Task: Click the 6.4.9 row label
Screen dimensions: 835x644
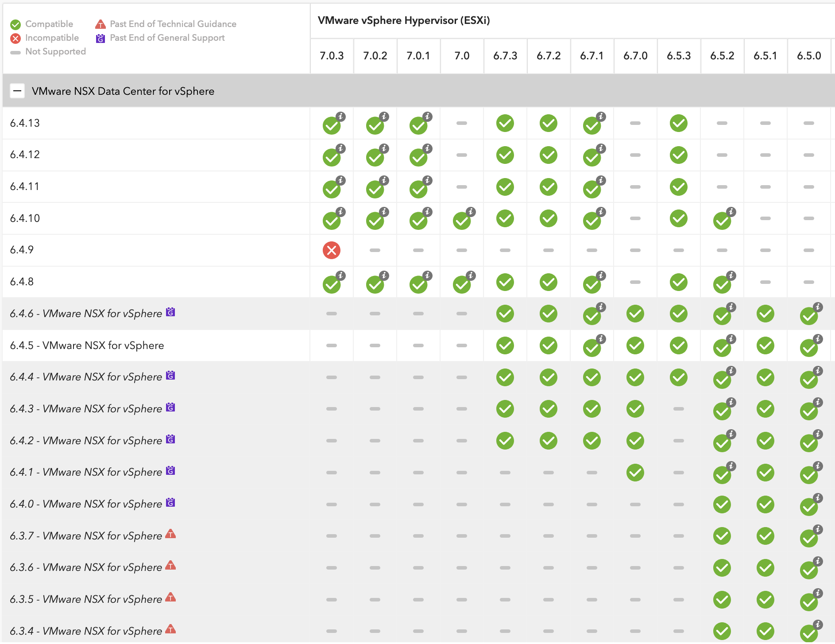Action: click(22, 250)
